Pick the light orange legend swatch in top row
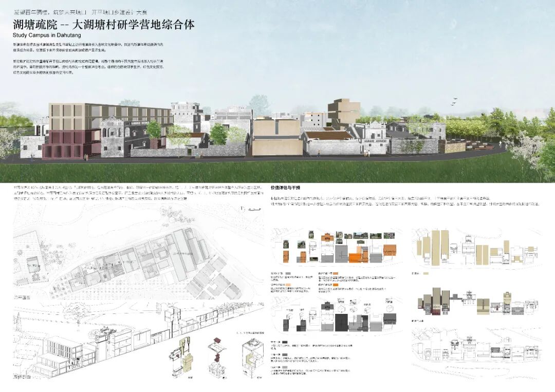Screen dimensions: 555x392 [336, 273]
